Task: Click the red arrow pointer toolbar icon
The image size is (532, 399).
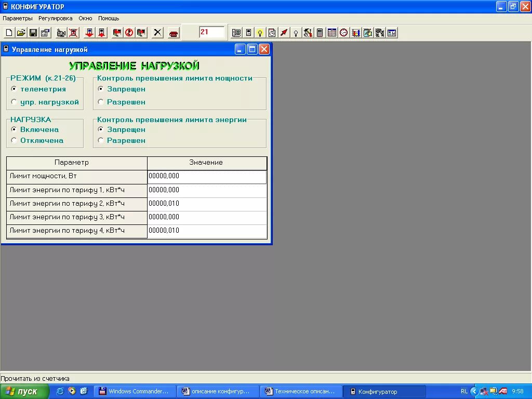Action: pyautogui.click(x=284, y=33)
